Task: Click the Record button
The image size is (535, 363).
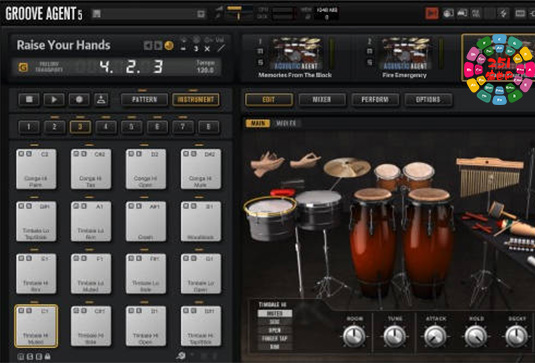Action: 79,100
